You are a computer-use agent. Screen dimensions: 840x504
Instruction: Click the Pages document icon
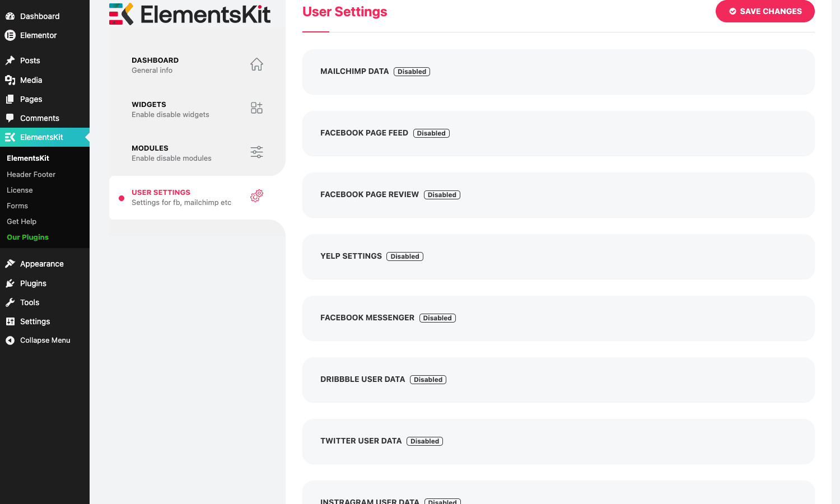click(x=10, y=99)
